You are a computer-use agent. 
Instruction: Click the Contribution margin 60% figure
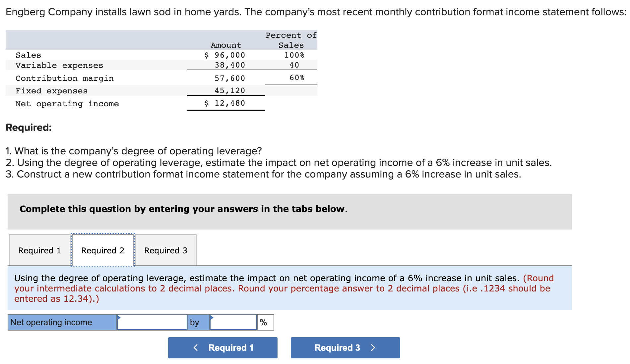pos(296,78)
